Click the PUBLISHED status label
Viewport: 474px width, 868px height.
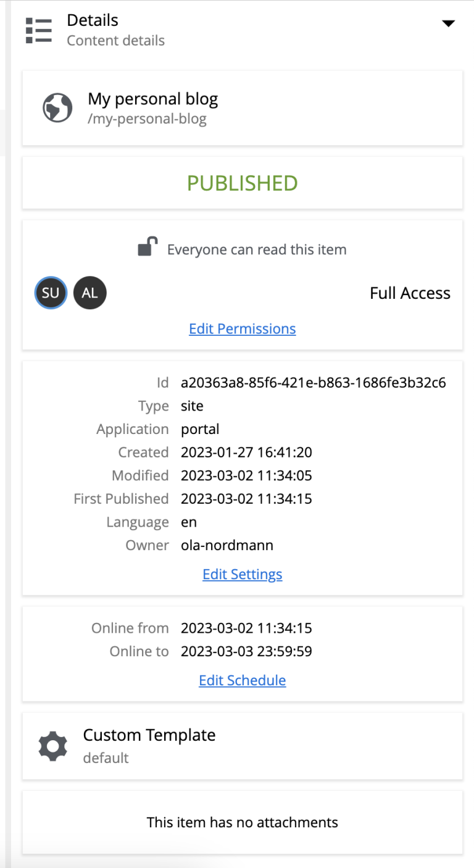click(242, 183)
